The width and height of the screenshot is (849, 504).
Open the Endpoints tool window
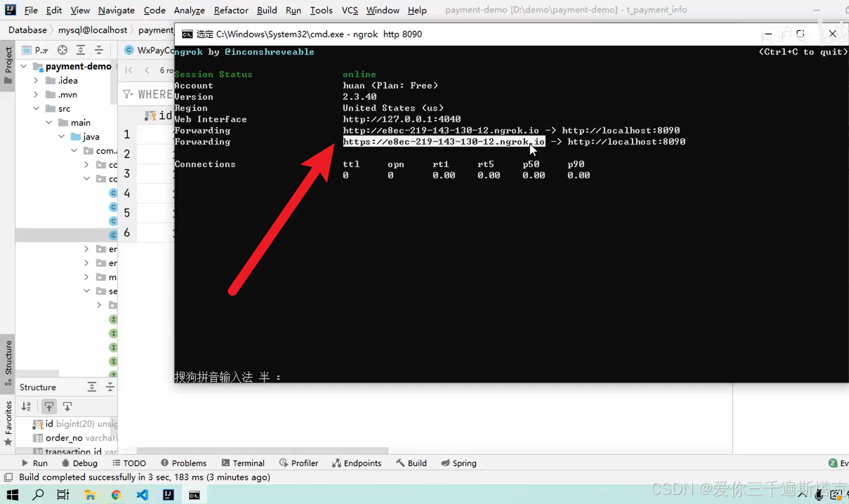357,463
